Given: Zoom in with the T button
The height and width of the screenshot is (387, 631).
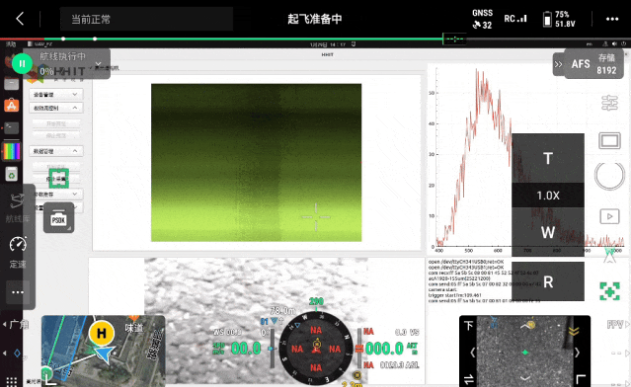Looking at the screenshot, I should 548,159.
